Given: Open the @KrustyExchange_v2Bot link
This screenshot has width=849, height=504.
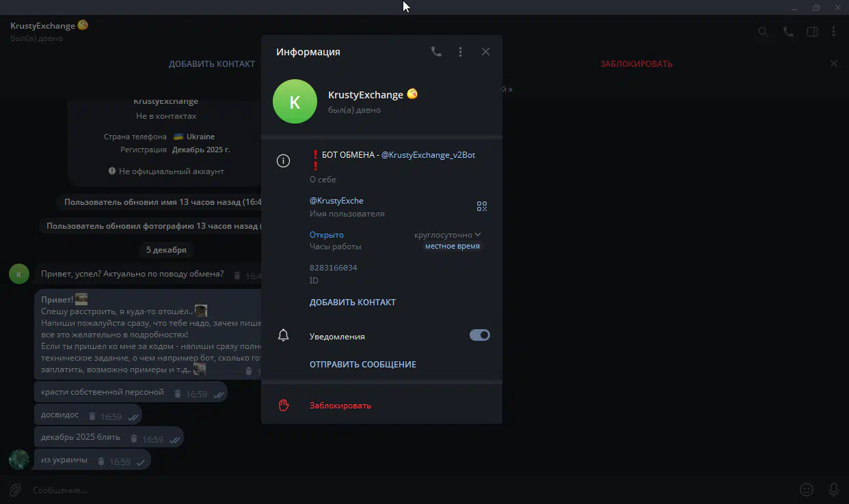Looking at the screenshot, I should (428, 155).
